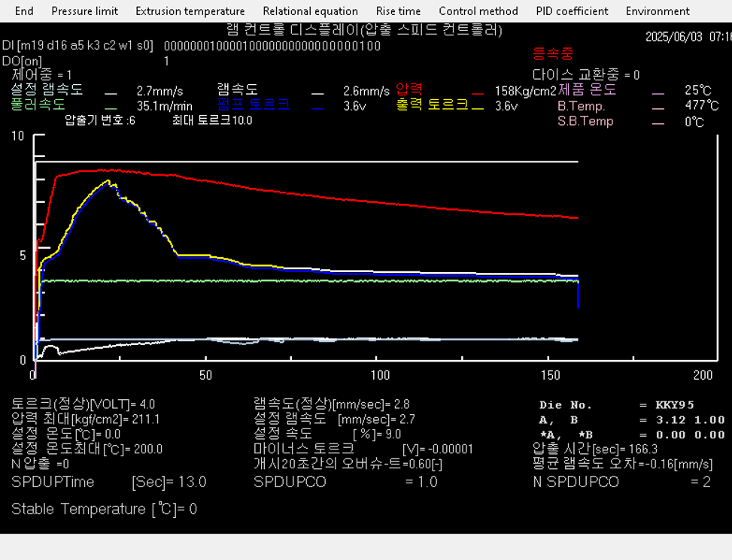Click the N SPDUPCO value 2

pos(706,482)
